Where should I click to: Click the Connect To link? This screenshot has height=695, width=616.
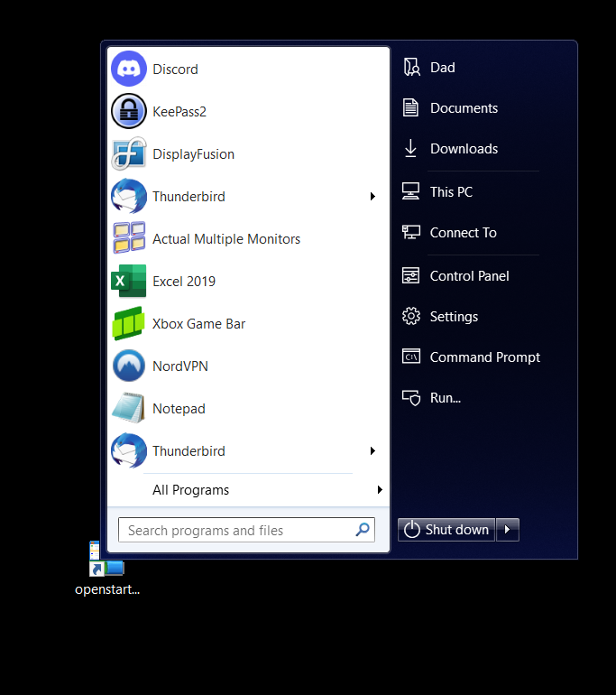[464, 232]
